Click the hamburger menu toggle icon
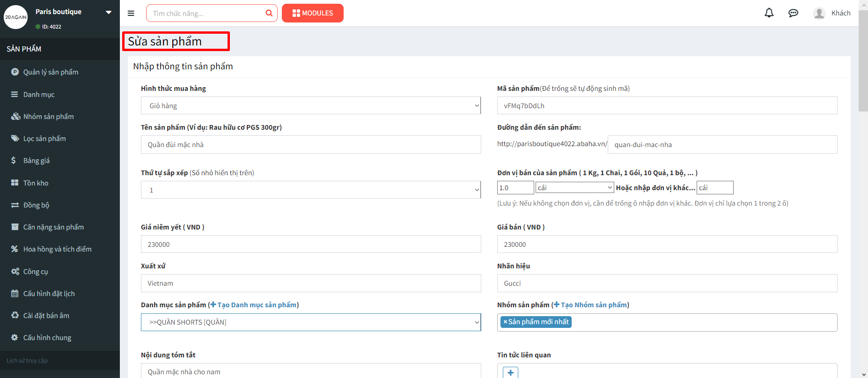Screen dimensions: 868x378 point(131,13)
